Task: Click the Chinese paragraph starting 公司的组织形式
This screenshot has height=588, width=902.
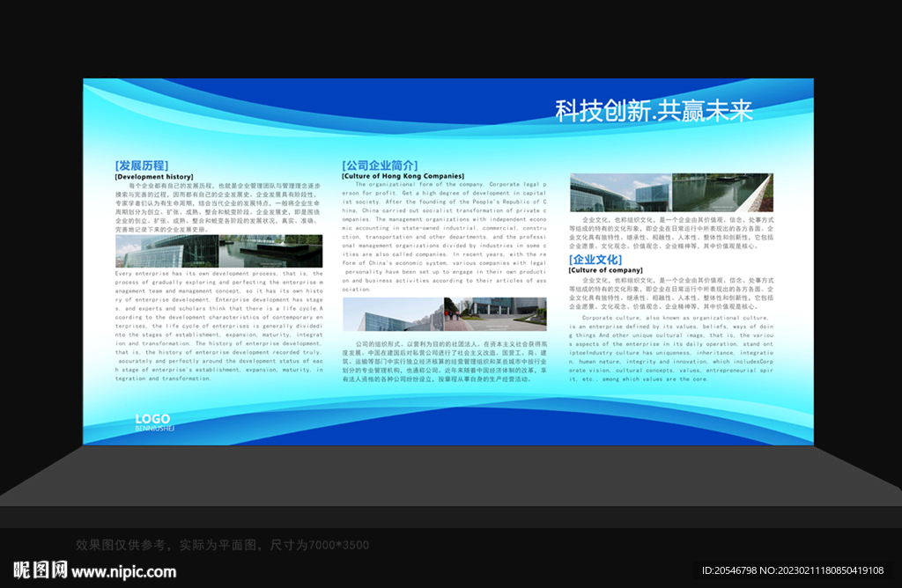Action: pos(445,362)
